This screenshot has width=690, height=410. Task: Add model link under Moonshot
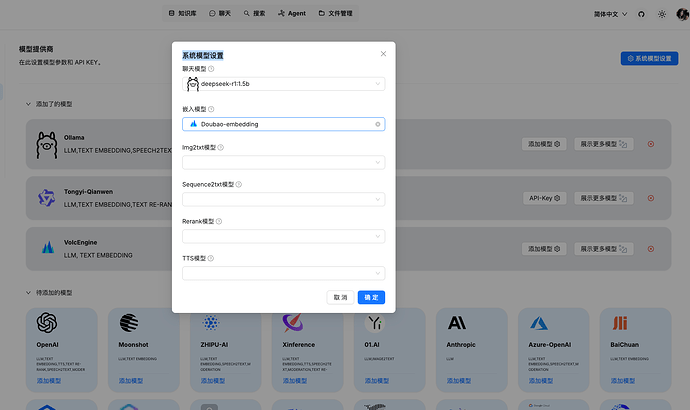coord(131,381)
